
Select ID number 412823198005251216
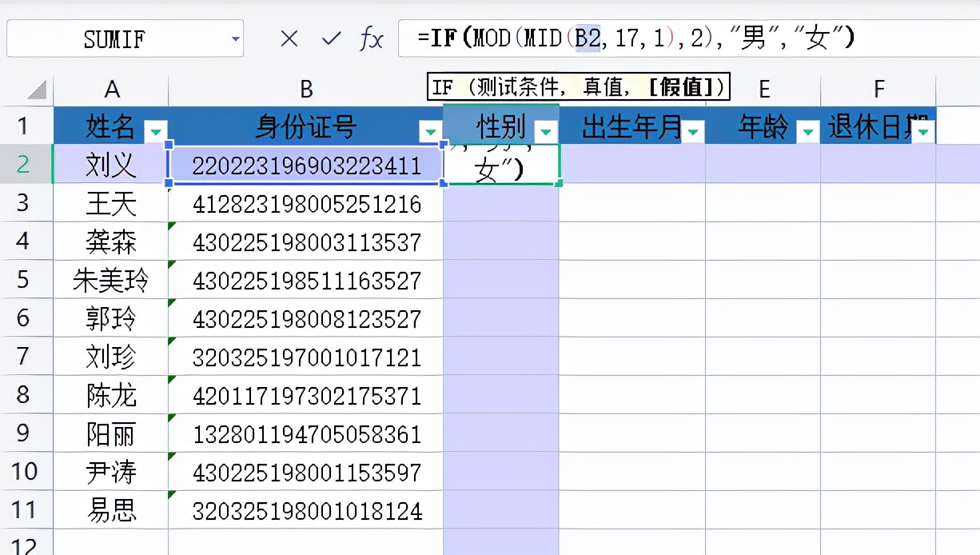[306, 203]
